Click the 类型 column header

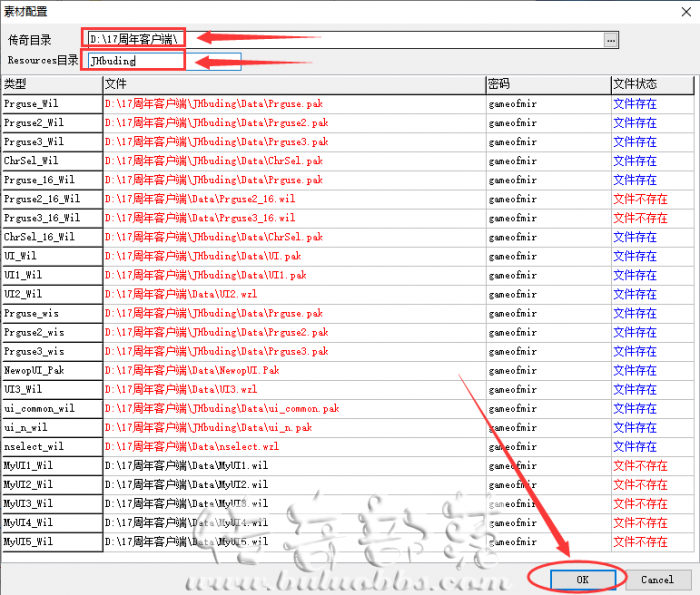click(x=50, y=84)
